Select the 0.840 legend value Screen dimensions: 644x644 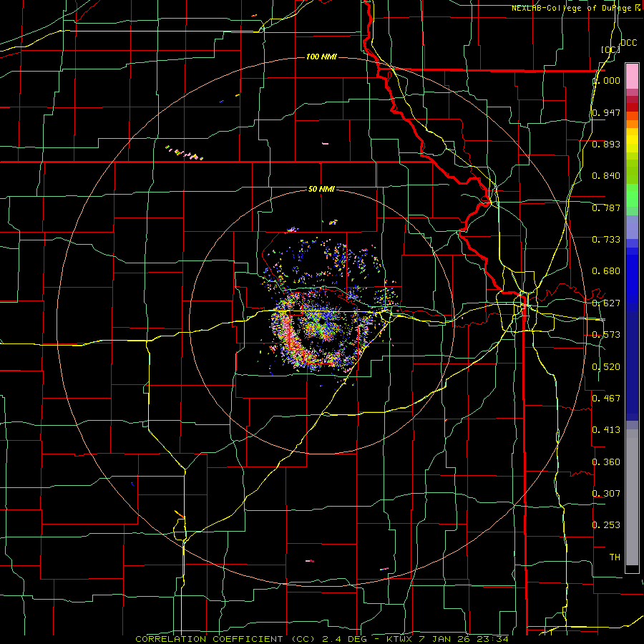tap(606, 175)
